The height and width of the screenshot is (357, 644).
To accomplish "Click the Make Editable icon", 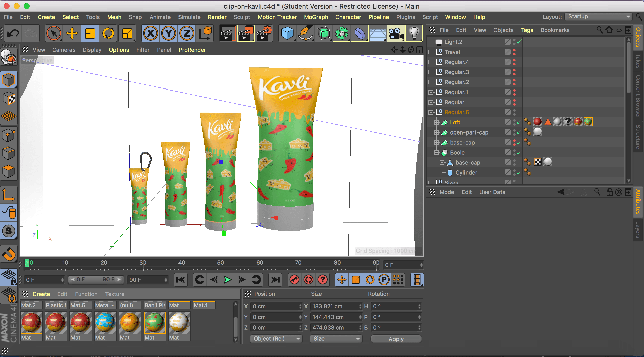I will [x=9, y=57].
